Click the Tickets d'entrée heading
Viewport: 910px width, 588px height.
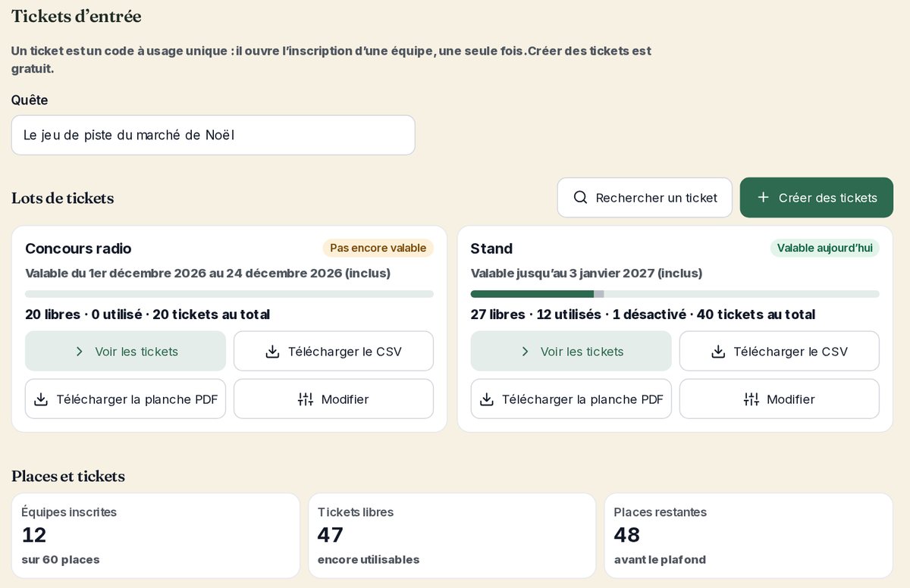coord(76,16)
